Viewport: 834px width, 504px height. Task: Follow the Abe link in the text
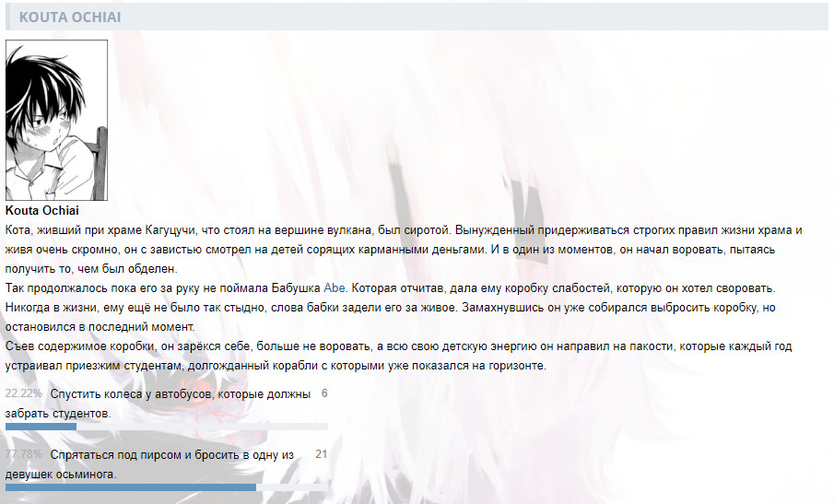[x=335, y=288]
